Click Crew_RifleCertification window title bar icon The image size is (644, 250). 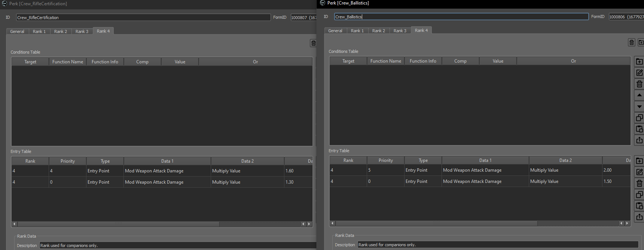(4, 3)
